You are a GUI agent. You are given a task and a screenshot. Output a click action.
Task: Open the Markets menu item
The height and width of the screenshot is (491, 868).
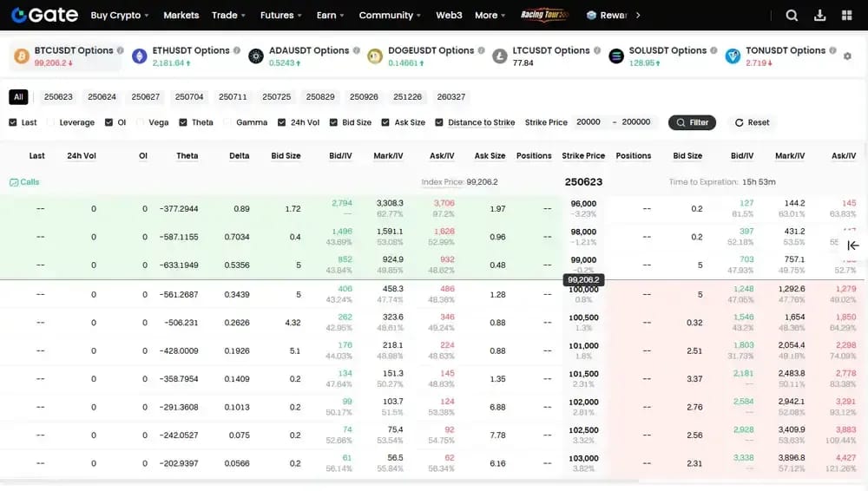click(x=181, y=16)
